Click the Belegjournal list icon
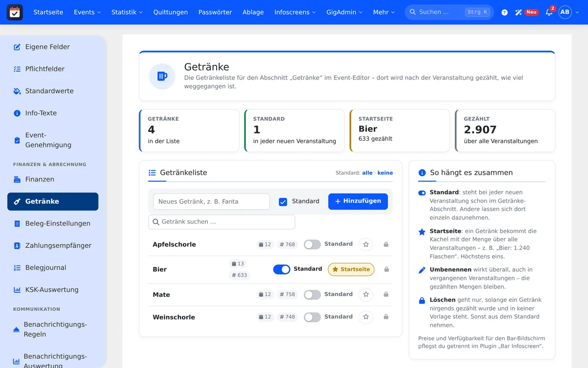 pyautogui.click(x=17, y=268)
